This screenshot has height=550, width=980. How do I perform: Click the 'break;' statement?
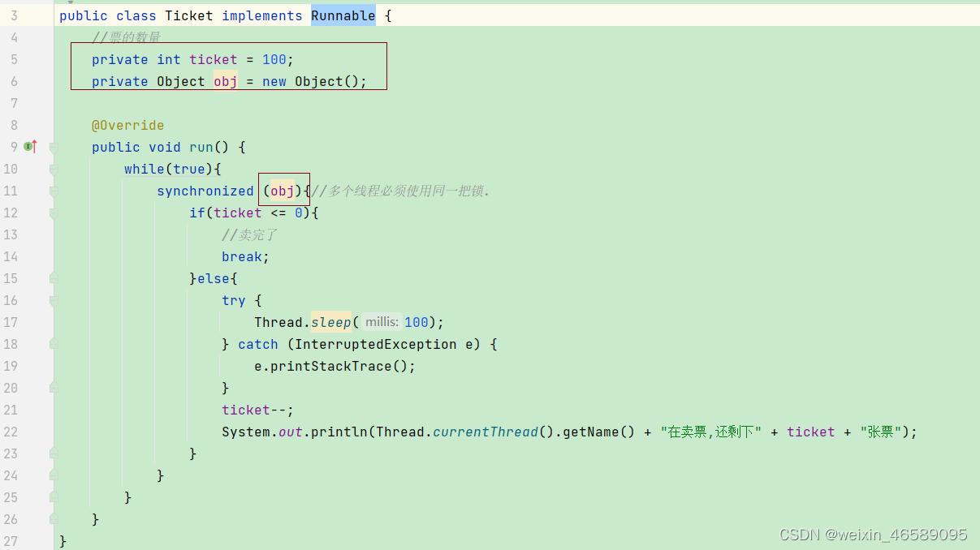pos(246,256)
